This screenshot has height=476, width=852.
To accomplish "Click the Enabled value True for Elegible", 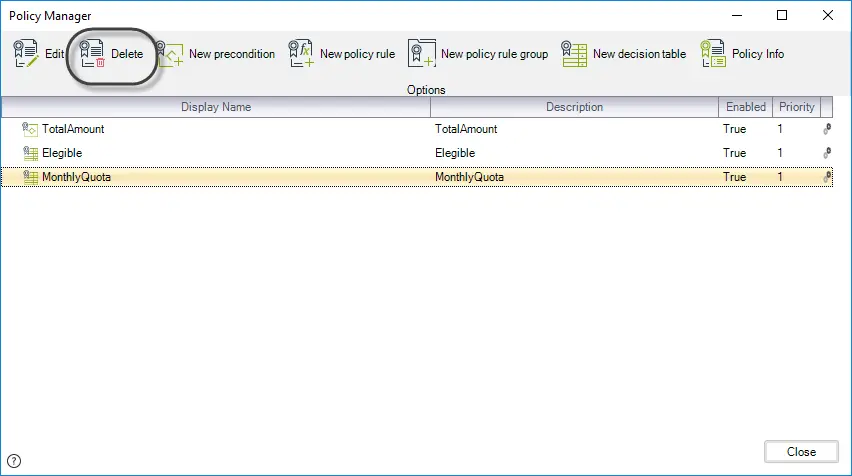I will pos(735,153).
